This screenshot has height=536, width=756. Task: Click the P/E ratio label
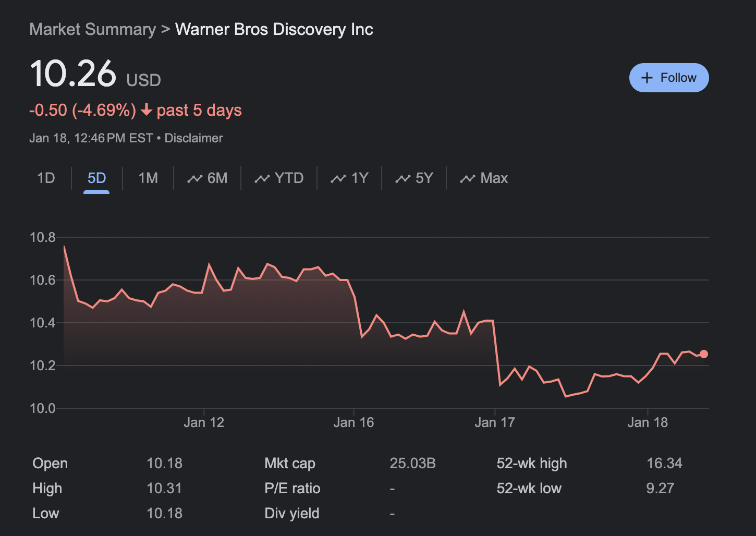point(292,489)
